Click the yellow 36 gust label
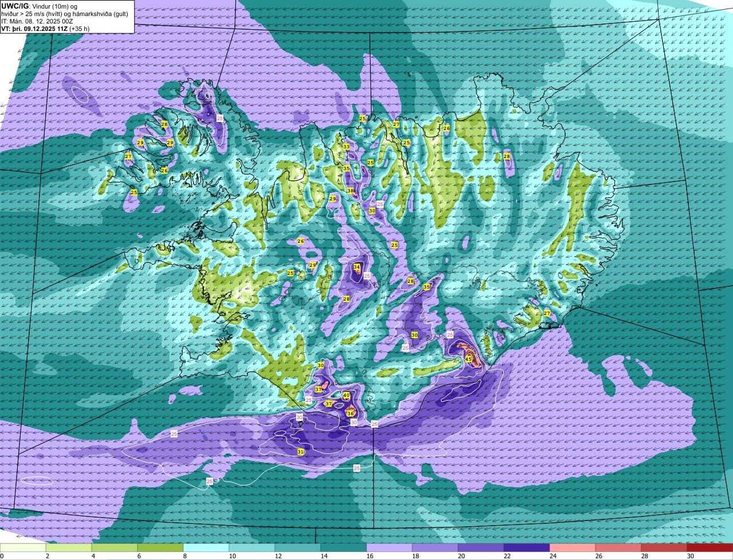 [x=350, y=413]
